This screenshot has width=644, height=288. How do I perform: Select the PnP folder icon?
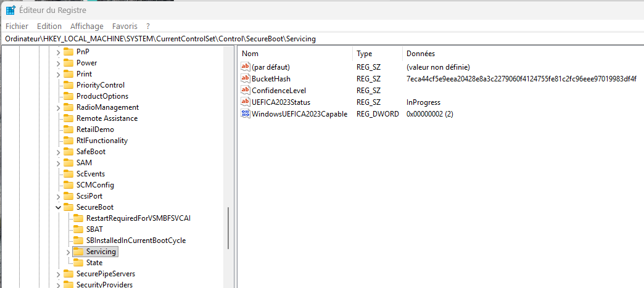pos(68,52)
